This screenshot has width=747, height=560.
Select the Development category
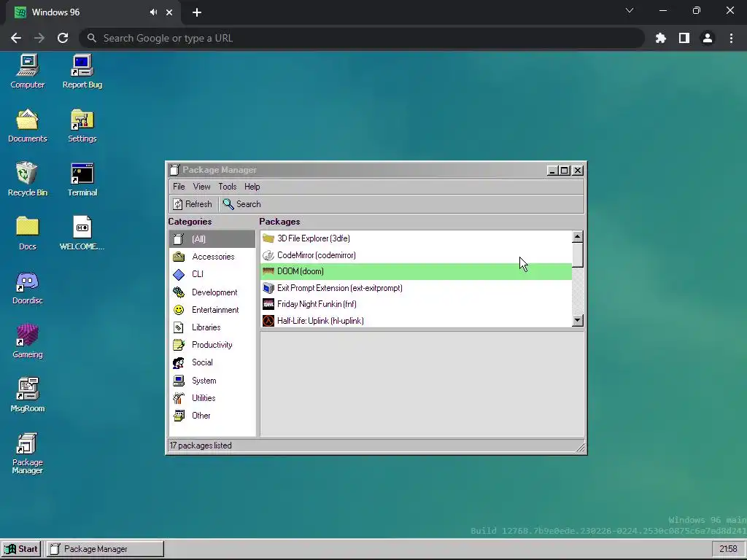pos(212,292)
